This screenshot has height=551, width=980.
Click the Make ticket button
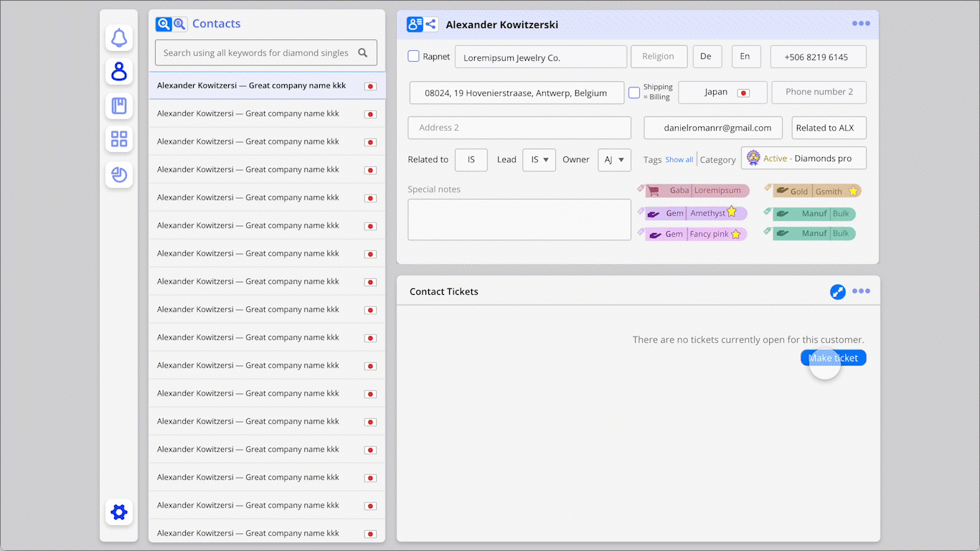pos(833,358)
